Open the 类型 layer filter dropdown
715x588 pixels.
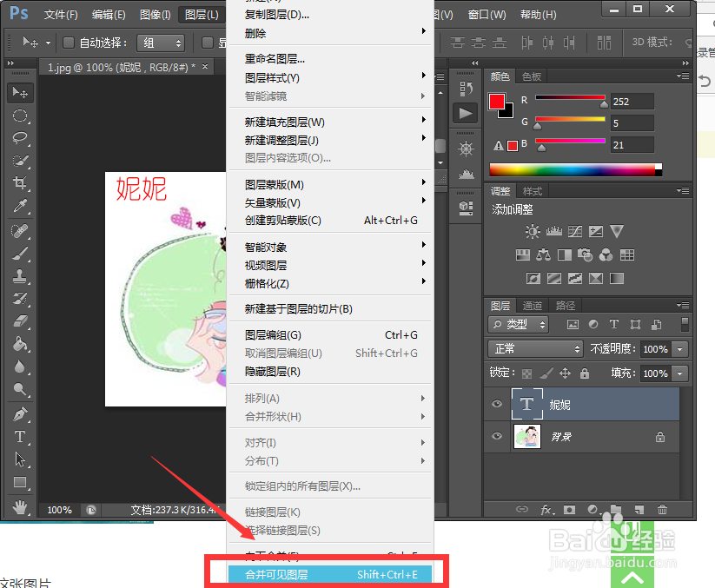coord(518,324)
